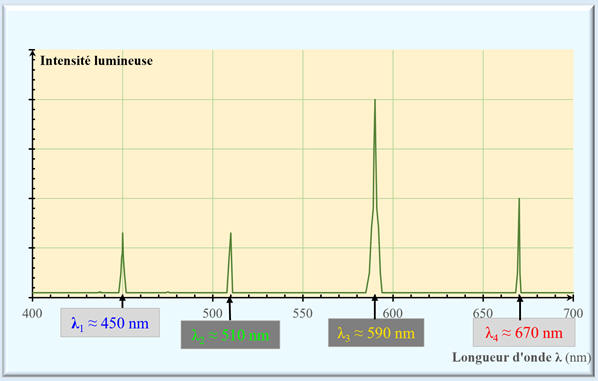The image size is (598, 381).
Task: Click the Longueur d'onde λ (nm) axis title
Action: 522,357
